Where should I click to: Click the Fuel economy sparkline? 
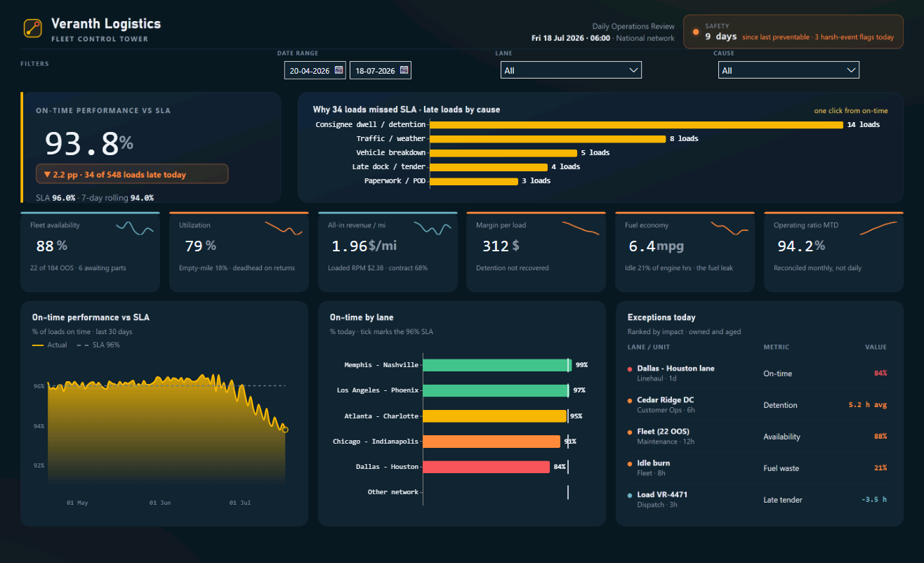click(730, 228)
